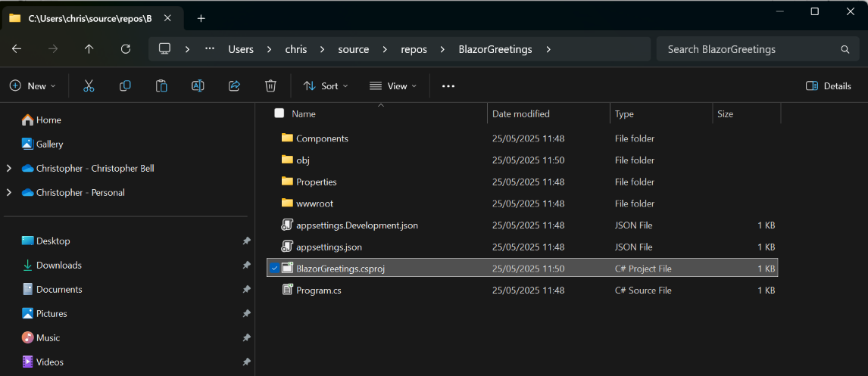
Task: Add a new tab with plus button
Action: 201,18
